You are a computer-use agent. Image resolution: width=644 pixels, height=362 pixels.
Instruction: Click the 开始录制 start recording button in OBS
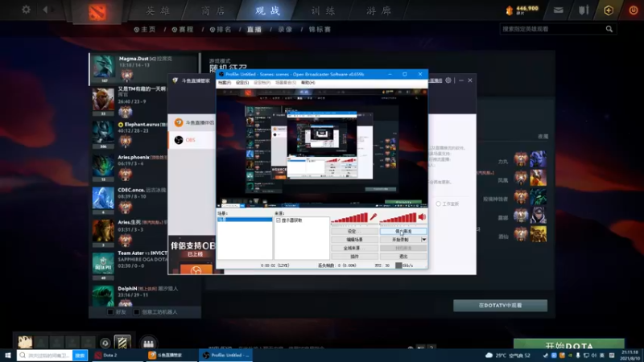(400, 240)
